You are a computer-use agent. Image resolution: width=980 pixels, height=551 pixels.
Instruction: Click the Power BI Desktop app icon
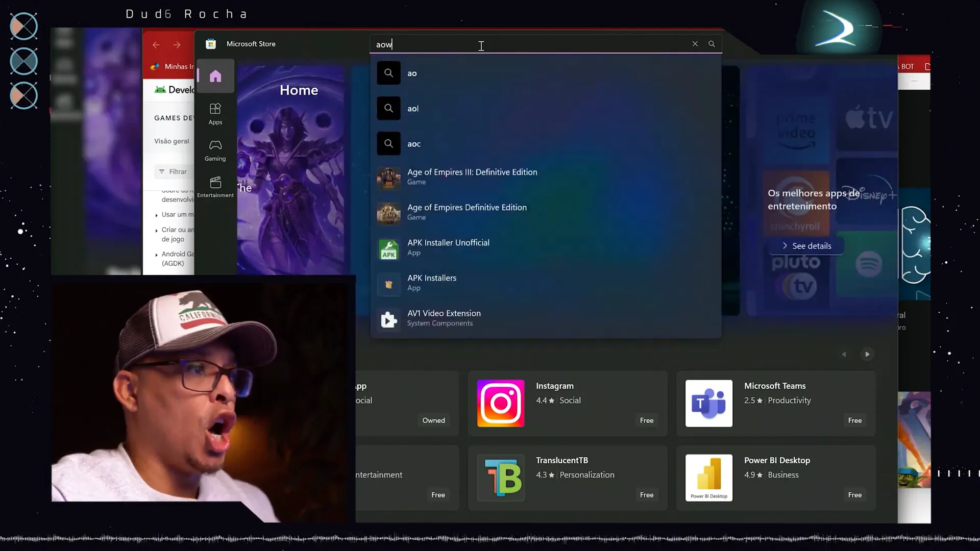[x=709, y=478]
